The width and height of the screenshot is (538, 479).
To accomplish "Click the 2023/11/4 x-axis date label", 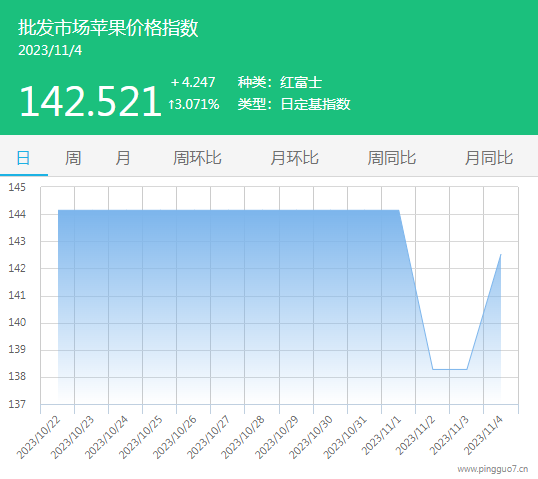I will point(483,435).
